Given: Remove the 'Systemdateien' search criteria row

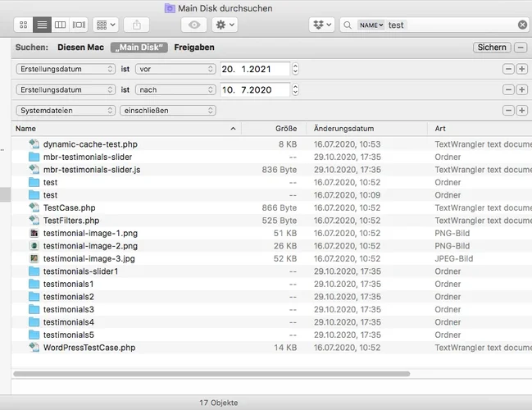Looking at the screenshot, I should (x=509, y=110).
